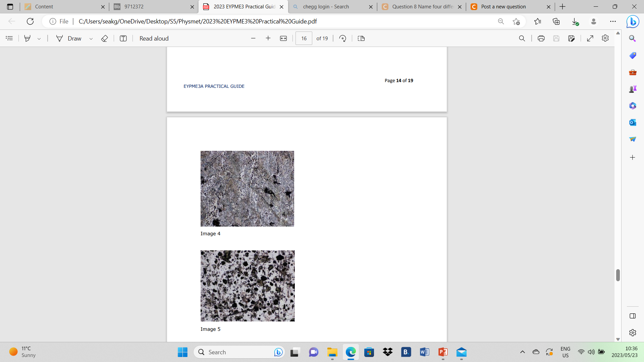
Task: Print the PDF document
Action: [541, 38]
